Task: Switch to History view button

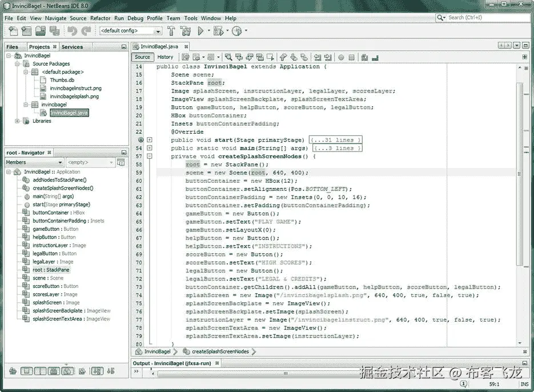Action: pyautogui.click(x=165, y=57)
